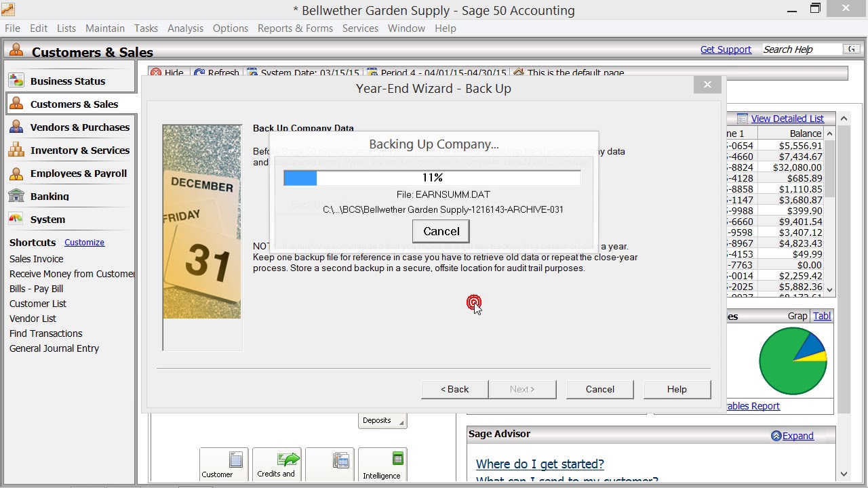Open the Help menu
The height and width of the screenshot is (488, 868).
pyautogui.click(x=445, y=28)
